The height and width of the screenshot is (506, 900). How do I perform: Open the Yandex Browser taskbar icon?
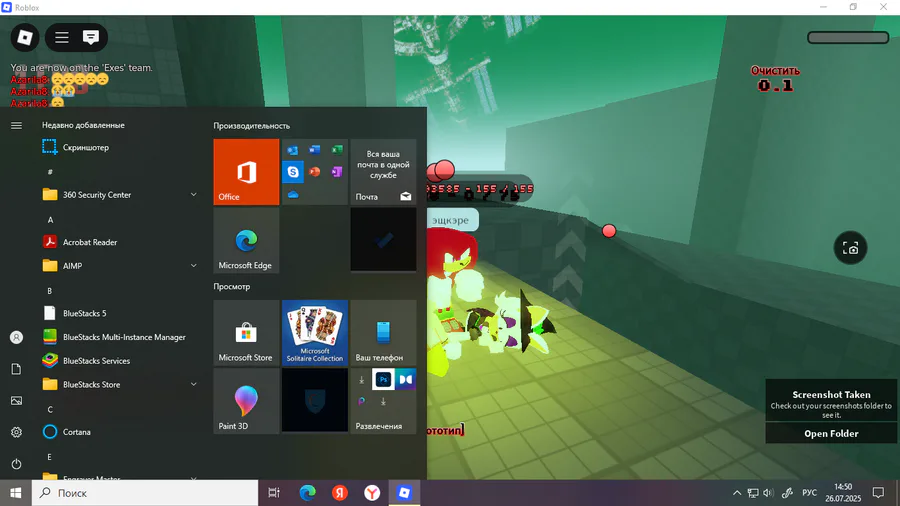click(372, 493)
